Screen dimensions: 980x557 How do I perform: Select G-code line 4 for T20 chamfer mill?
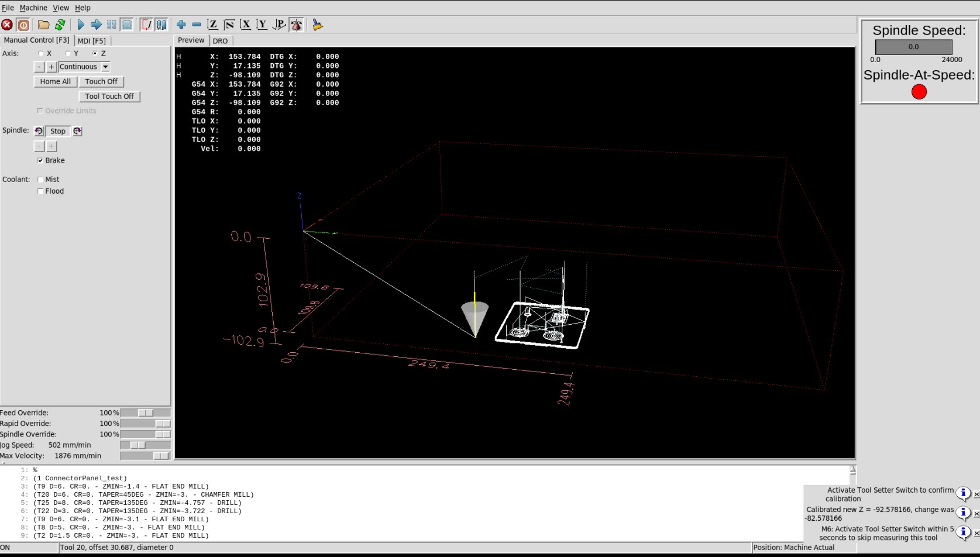(143, 494)
